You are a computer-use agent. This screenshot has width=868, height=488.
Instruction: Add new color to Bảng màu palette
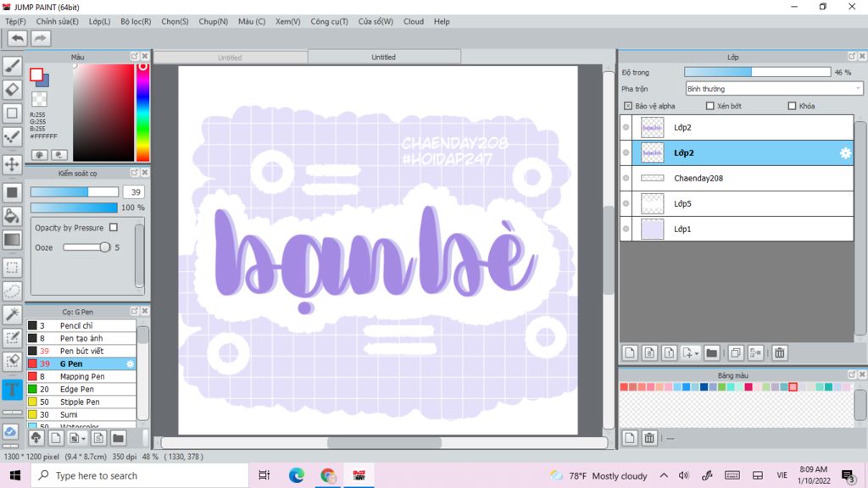(x=630, y=438)
